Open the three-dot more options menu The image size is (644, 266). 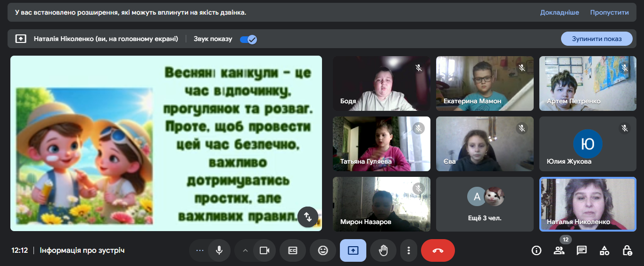409,250
